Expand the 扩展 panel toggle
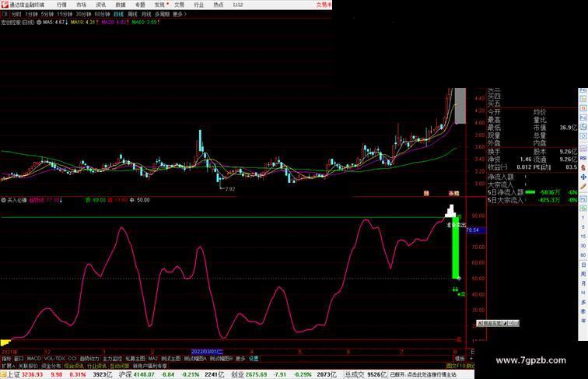The width and height of the screenshot is (588, 379). [8, 366]
